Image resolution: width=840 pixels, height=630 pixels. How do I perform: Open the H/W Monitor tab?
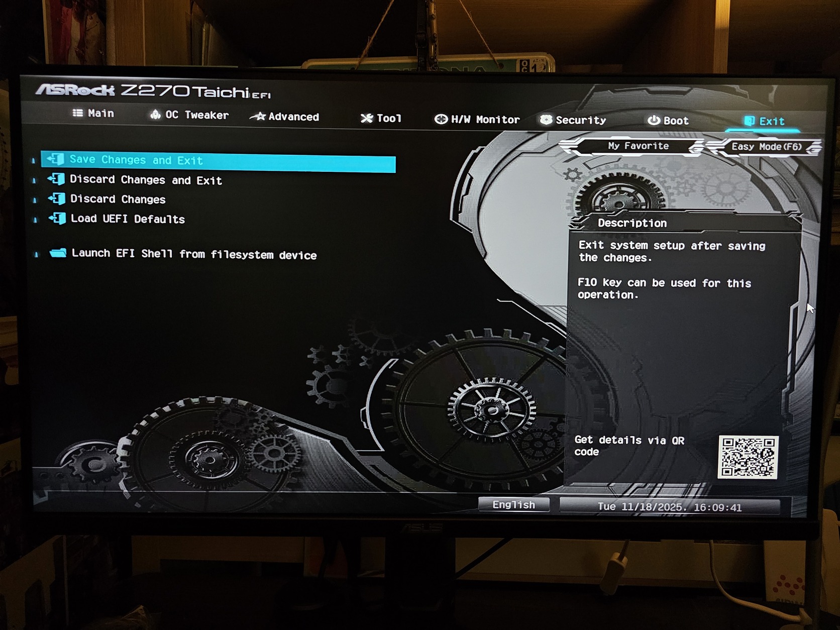click(x=477, y=120)
